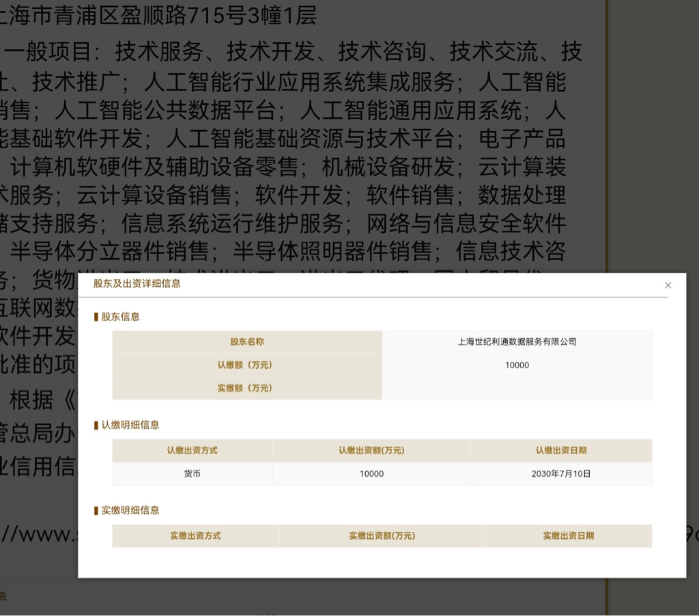Click the background address line 盈顺路715号3幢1层
699x616 pixels.
pyautogui.click(x=219, y=16)
